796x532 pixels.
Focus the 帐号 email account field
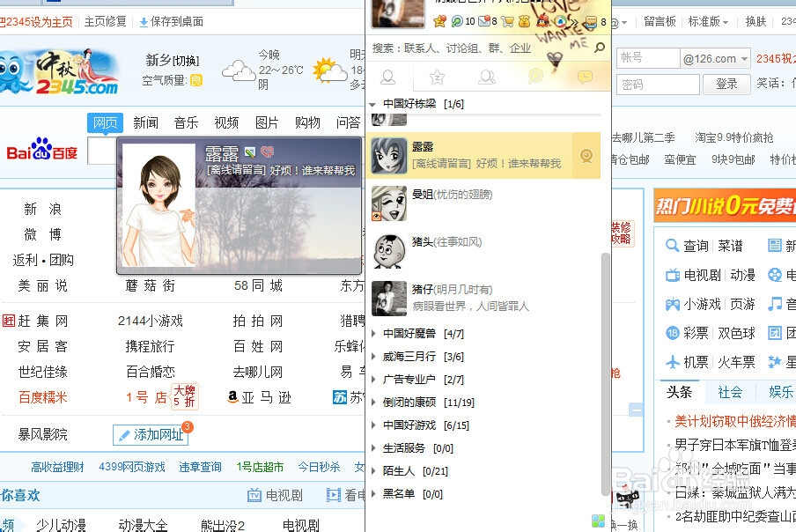[648, 58]
